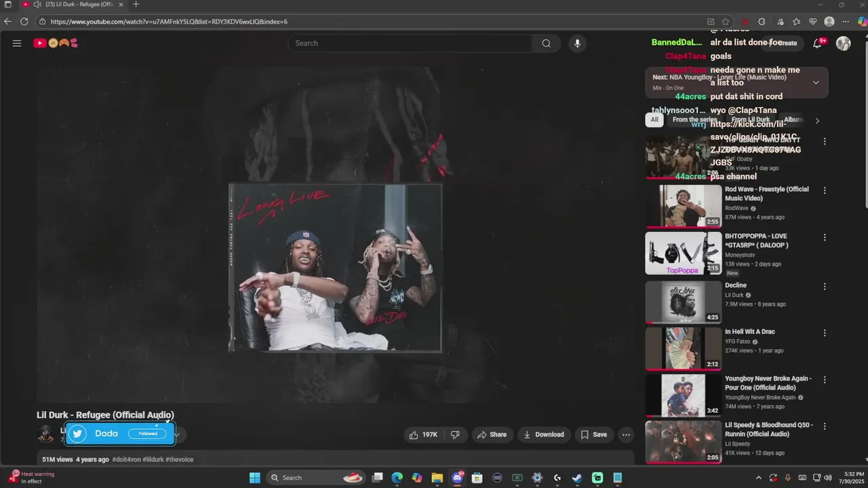Open options menu for Decline video
This screenshot has height=488, width=868.
point(825,287)
